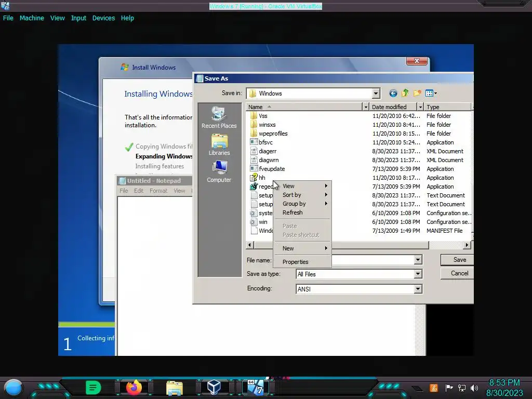Sort by the Date modified column header
Viewport: 532px width, 399px height.
pos(393,107)
